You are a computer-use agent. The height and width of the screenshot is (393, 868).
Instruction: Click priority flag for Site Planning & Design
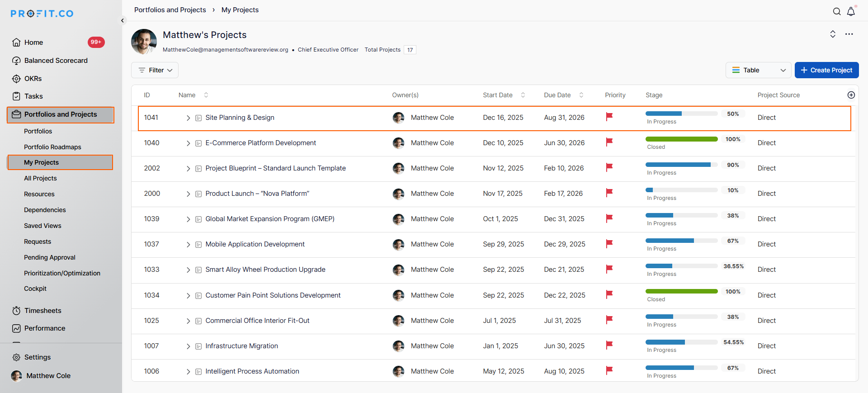coord(609,117)
